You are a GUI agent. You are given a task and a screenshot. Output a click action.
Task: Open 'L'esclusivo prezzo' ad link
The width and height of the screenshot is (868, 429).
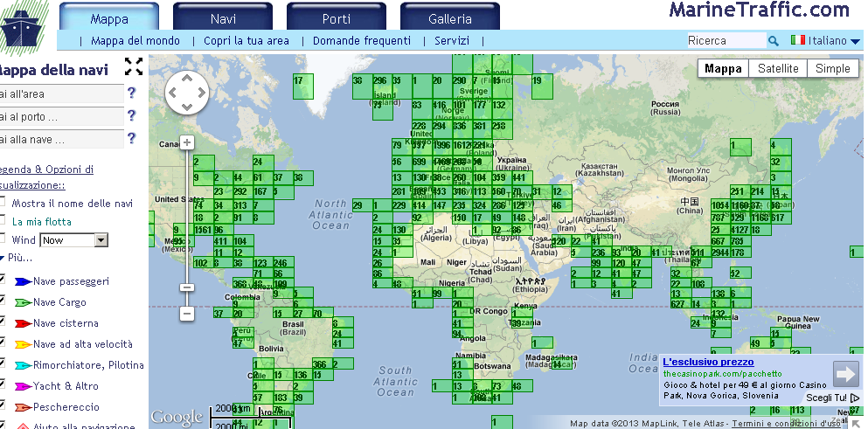[x=708, y=362]
